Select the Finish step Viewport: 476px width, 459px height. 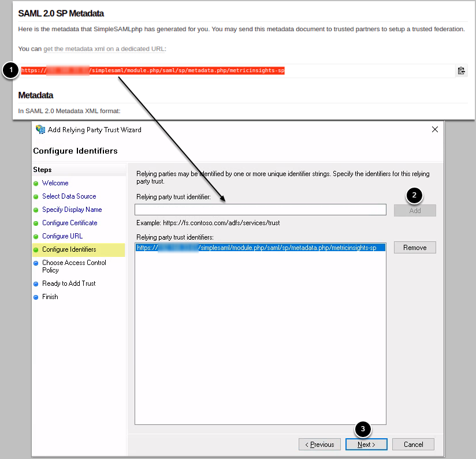coord(50,297)
